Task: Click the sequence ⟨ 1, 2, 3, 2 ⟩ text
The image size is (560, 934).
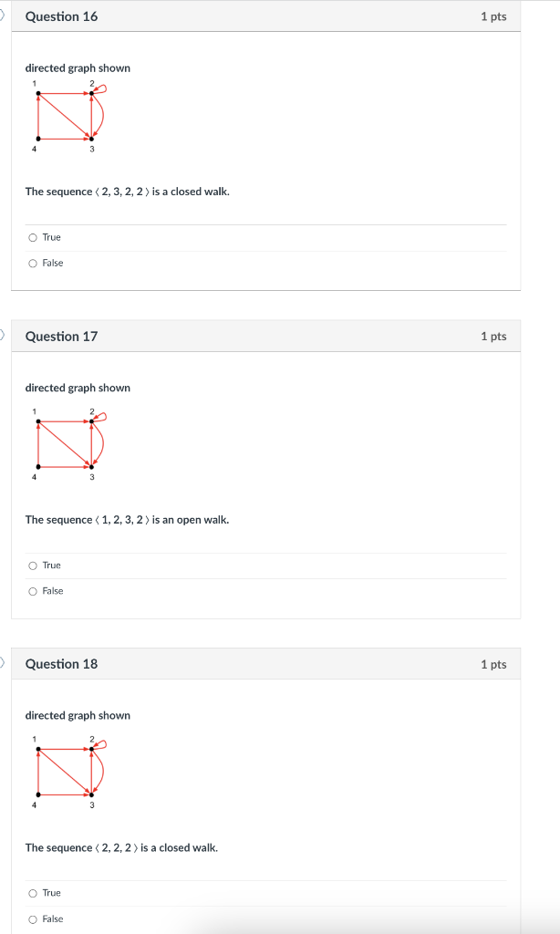Action: (x=128, y=520)
